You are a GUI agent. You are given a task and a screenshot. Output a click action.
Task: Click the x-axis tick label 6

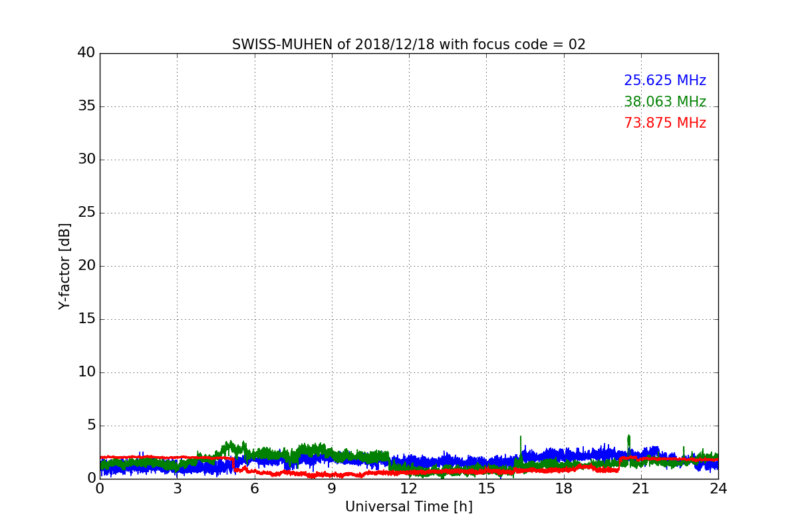[254, 488]
